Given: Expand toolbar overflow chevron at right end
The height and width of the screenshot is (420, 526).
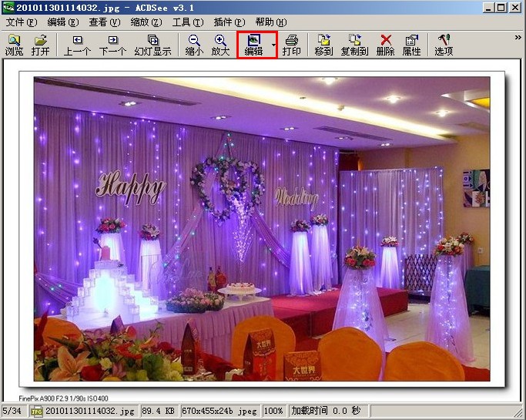Looking at the screenshot, I should 518,37.
